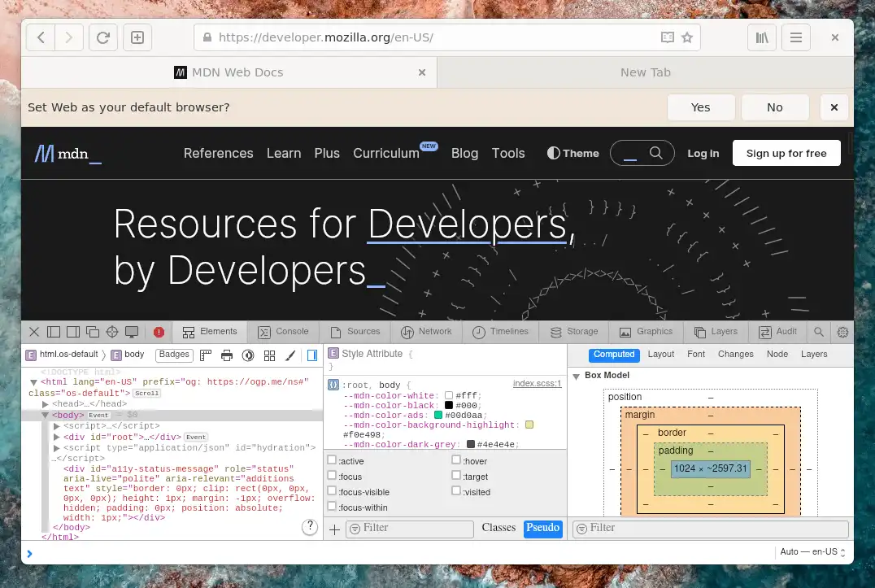
Task: Open the index.scss:1 source link
Action: [x=537, y=383]
